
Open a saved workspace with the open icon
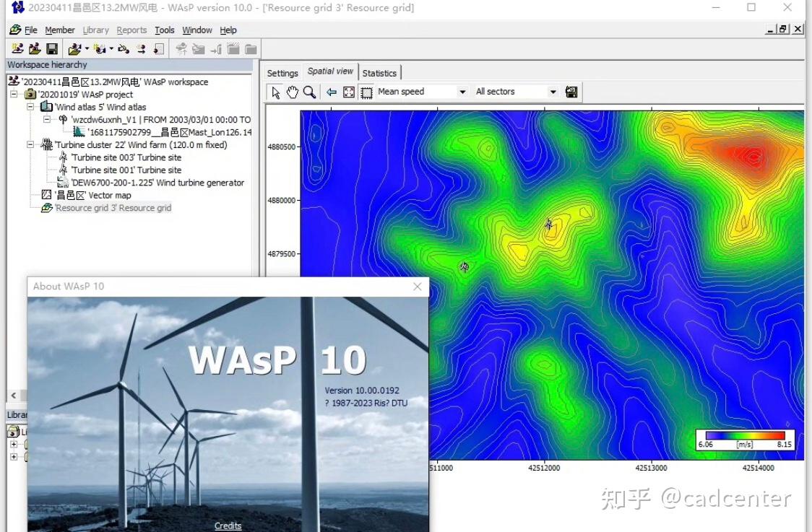tap(33, 48)
